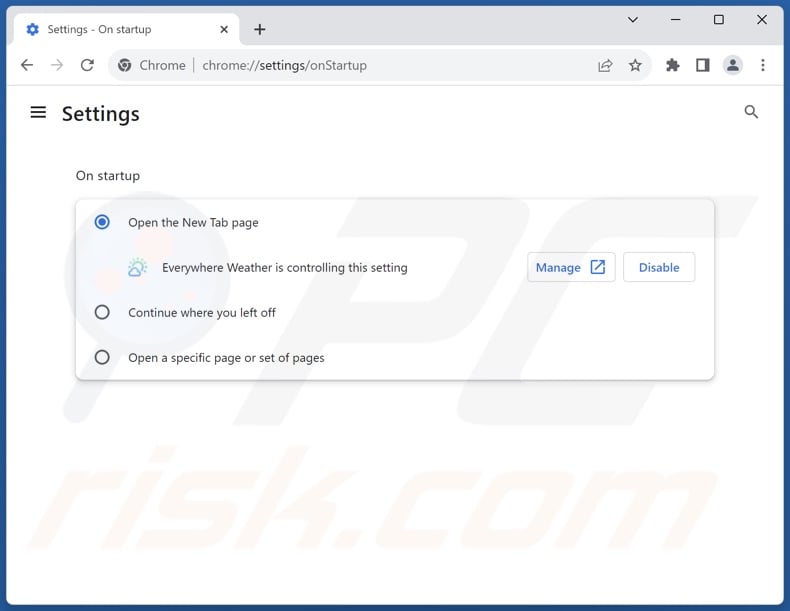790x611 pixels.
Task: Maximize the Chrome window
Action: pyautogui.click(x=719, y=20)
